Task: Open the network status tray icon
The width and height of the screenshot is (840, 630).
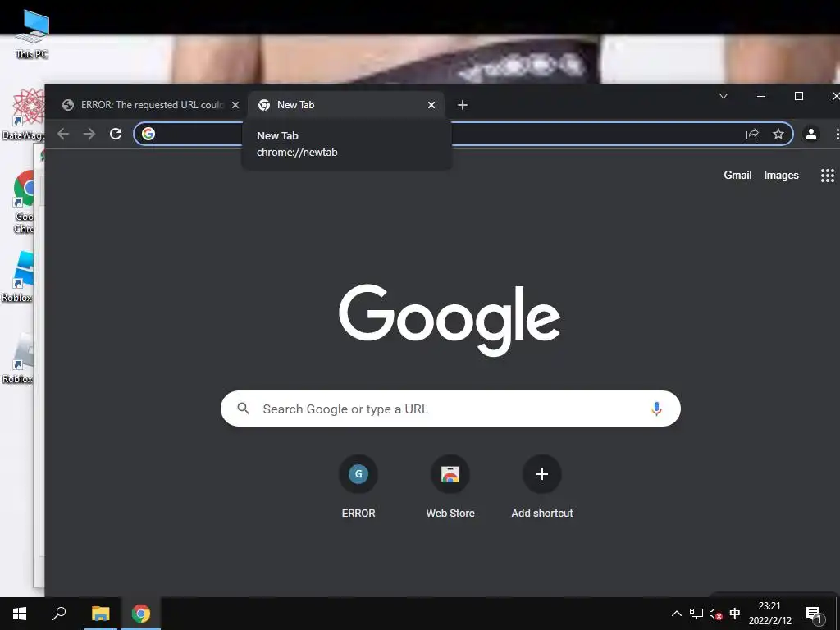Action: tap(696, 614)
